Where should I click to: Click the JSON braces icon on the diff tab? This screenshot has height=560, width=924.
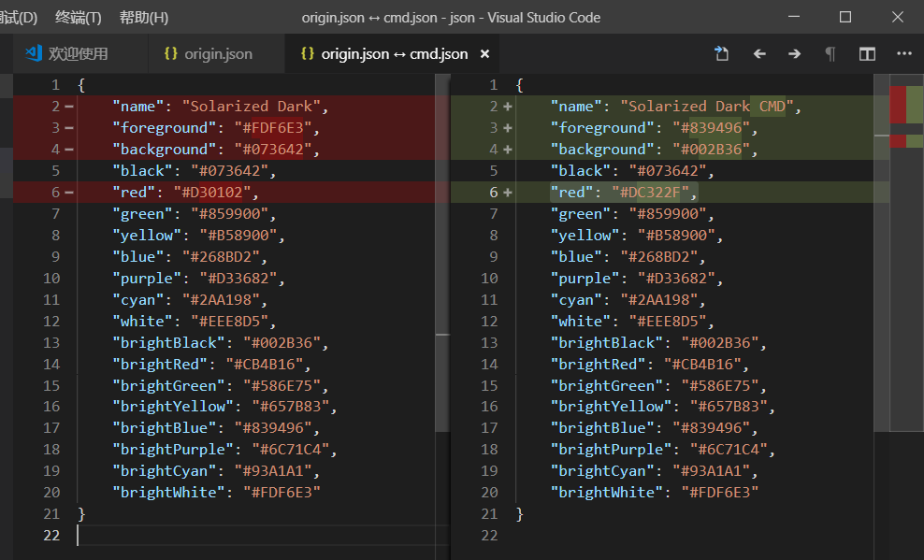pos(308,53)
